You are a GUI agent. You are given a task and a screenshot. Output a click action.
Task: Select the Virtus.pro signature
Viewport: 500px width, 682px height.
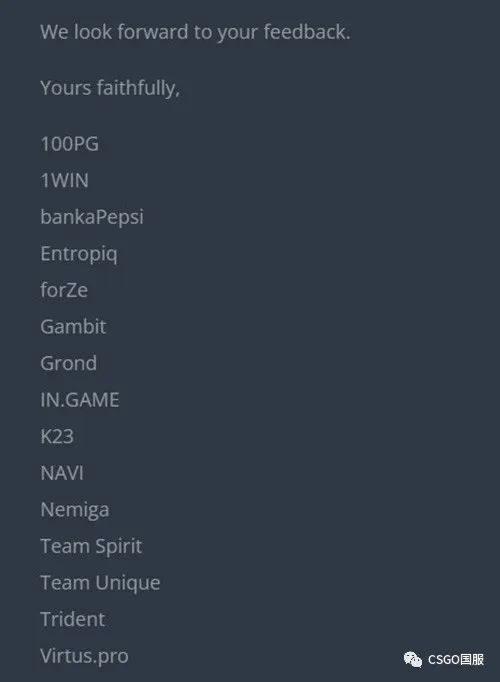(x=84, y=656)
